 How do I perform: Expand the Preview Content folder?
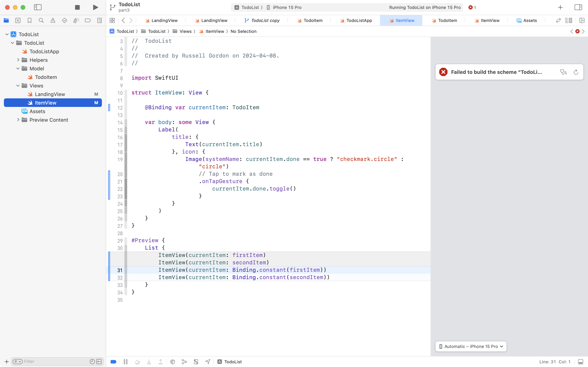click(x=18, y=120)
